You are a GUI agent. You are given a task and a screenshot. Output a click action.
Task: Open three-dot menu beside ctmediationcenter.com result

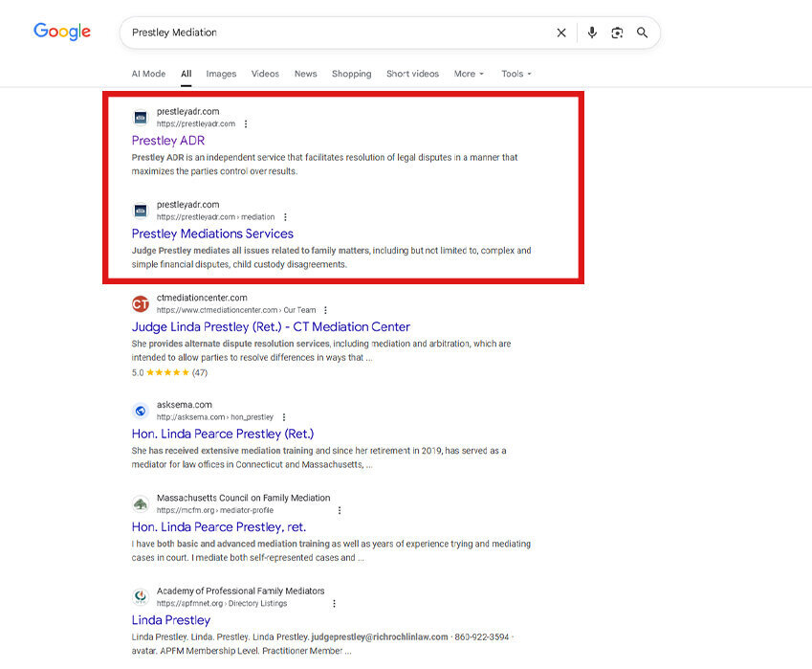[325, 310]
